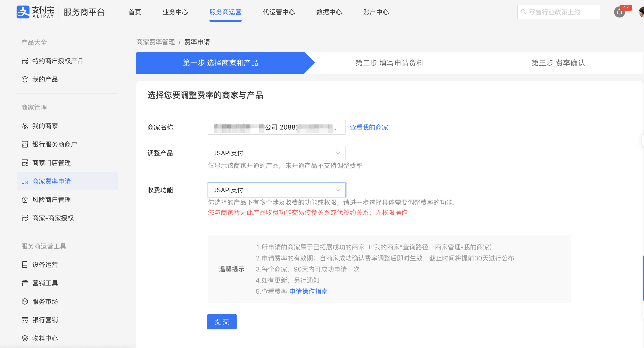Click the 设备运营 device icon

pyautogui.click(x=25, y=265)
